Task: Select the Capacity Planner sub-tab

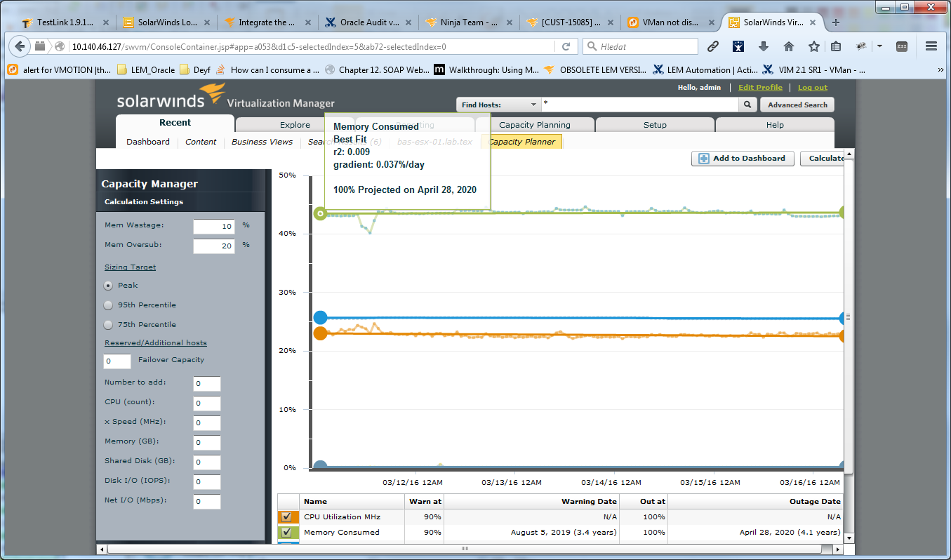Action: (x=523, y=142)
